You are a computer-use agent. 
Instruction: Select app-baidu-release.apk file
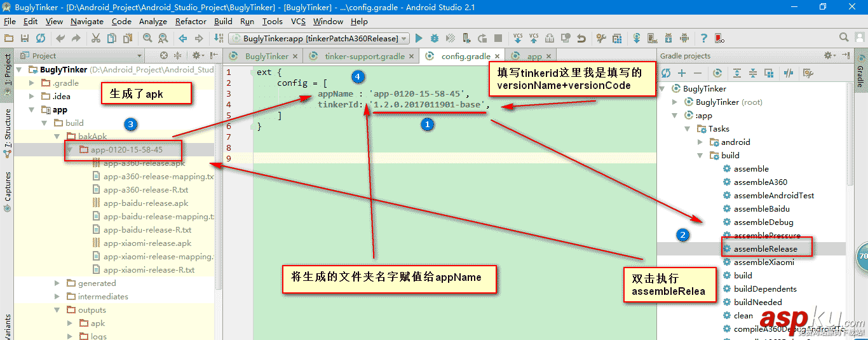[146, 203]
